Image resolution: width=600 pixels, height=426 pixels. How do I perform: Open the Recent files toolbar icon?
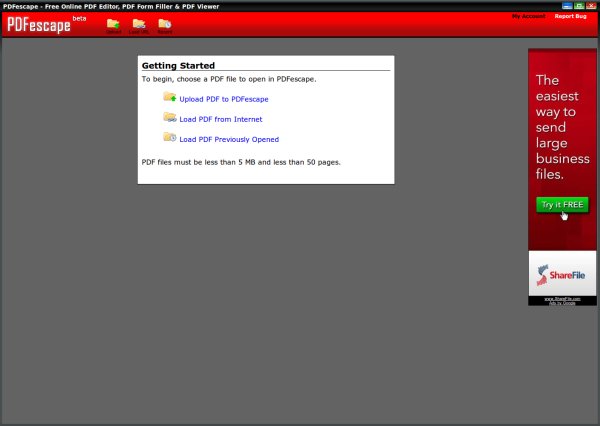pos(165,26)
